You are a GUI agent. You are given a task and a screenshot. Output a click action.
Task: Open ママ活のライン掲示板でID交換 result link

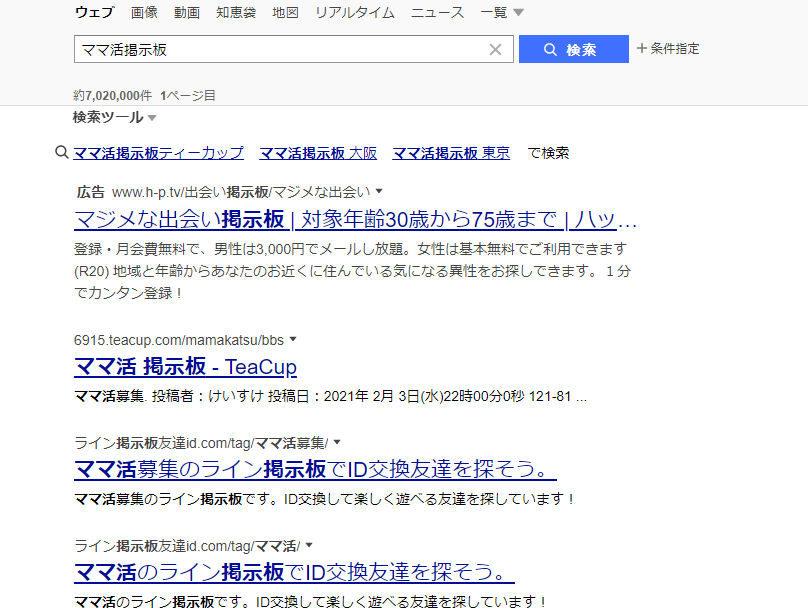click(x=294, y=572)
